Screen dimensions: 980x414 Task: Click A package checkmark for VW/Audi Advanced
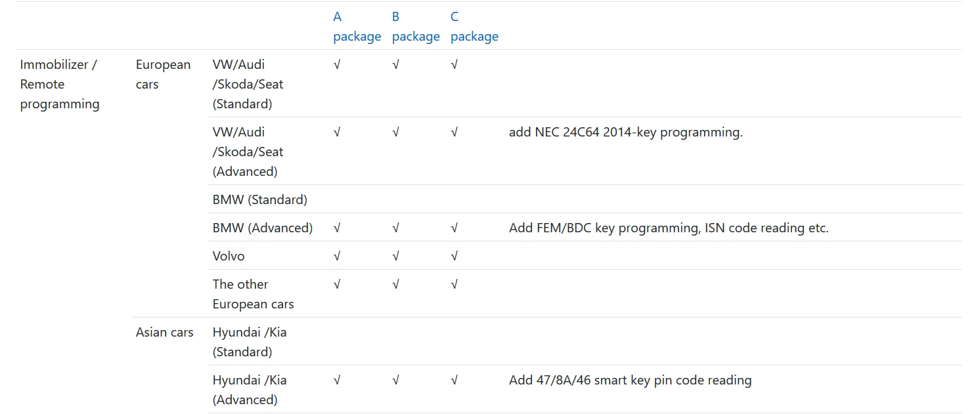coord(337,133)
